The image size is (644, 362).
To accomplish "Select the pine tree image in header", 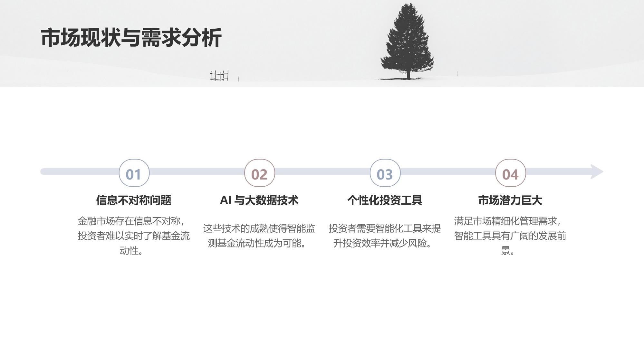I will pos(408,41).
